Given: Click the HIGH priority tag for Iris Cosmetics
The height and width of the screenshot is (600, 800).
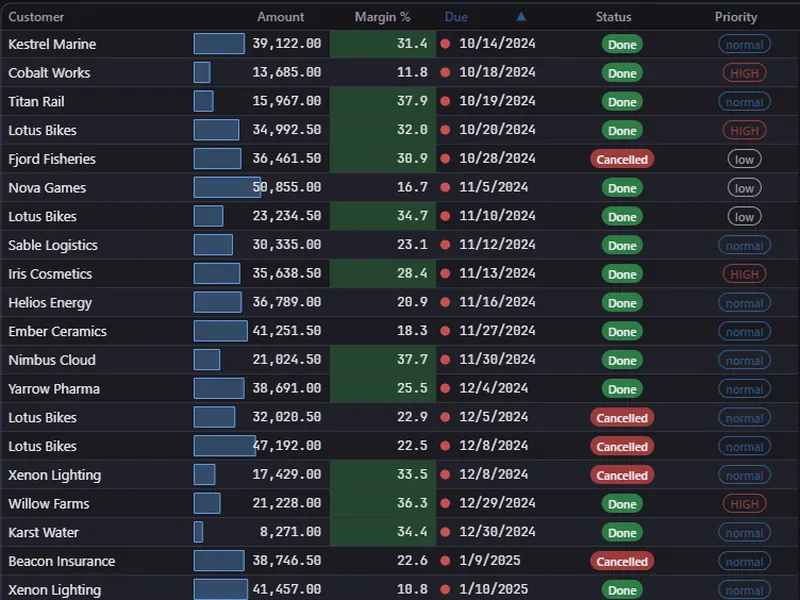Looking at the screenshot, I should (744, 274).
